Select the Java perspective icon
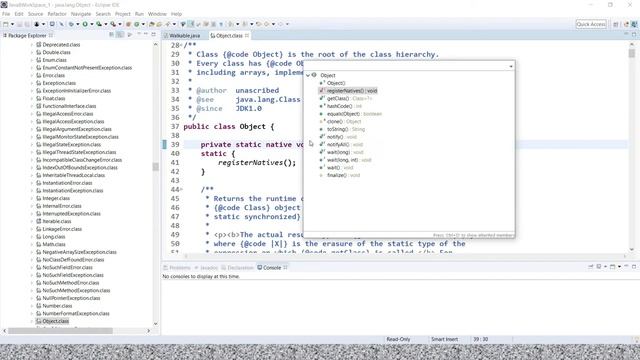 (x=634, y=24)
